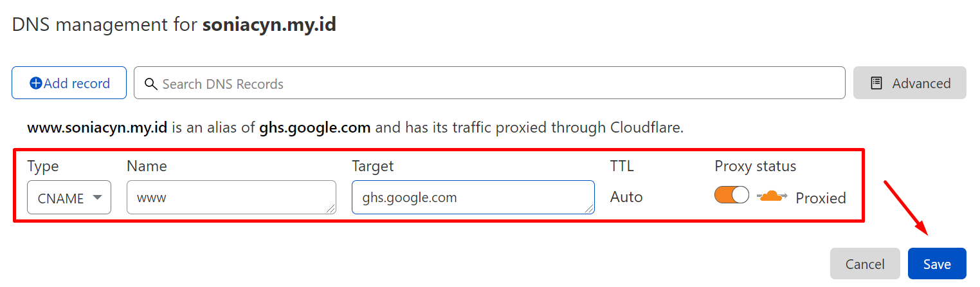Screen dimensions: 980x287
Task: Click the Target field resize handle
Action: pyautogui.click(x=590, y=208)
